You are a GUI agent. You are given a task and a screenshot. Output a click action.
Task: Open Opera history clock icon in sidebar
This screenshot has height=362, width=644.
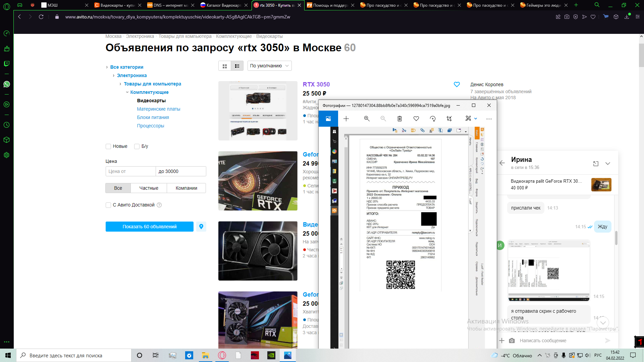pos(7,125)
